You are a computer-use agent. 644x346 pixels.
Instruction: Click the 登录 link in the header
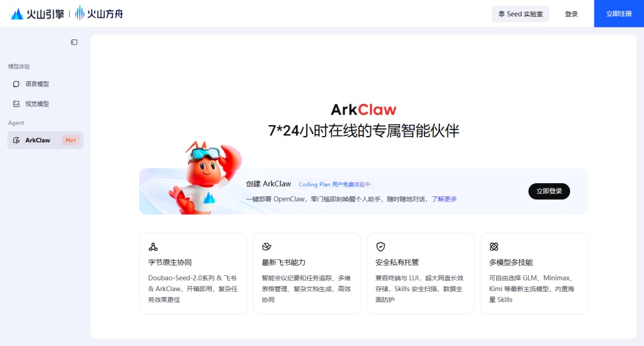571,14
